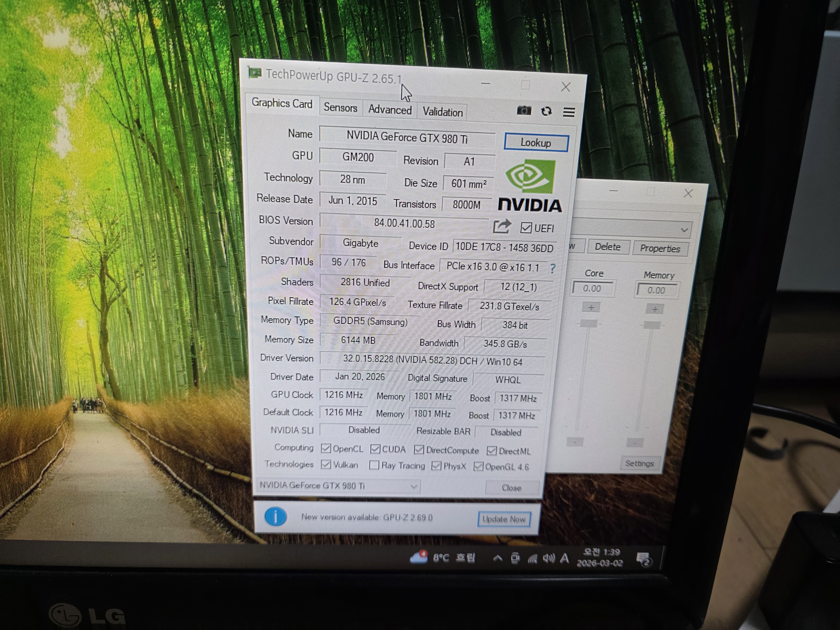Open the GPU-Z hamburger menu
The image size is (840, 630).
[568, 112]
